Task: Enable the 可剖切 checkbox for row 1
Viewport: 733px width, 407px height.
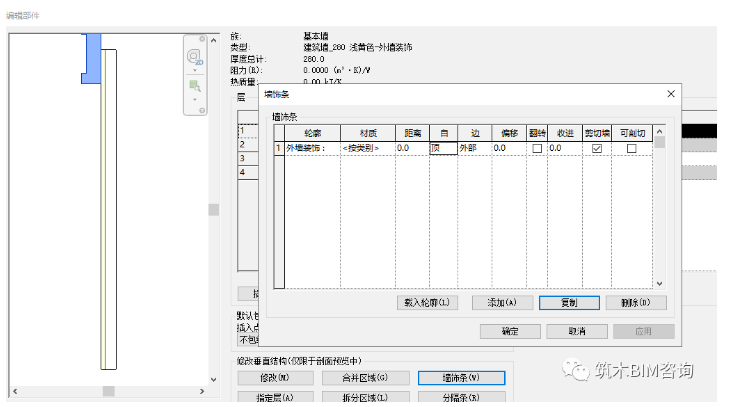Action: coord(632,149)
